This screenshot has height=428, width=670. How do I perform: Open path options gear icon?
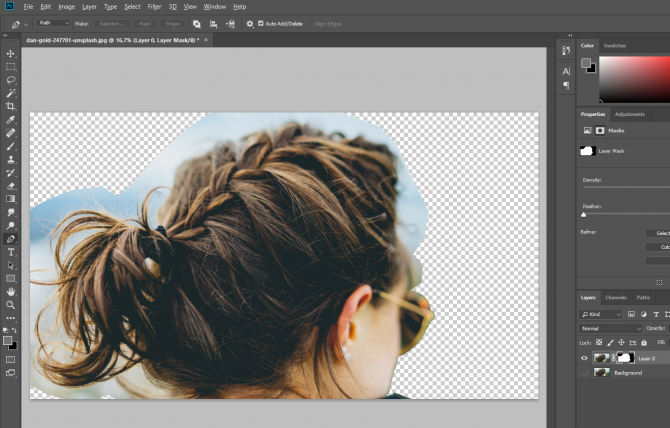248,22
